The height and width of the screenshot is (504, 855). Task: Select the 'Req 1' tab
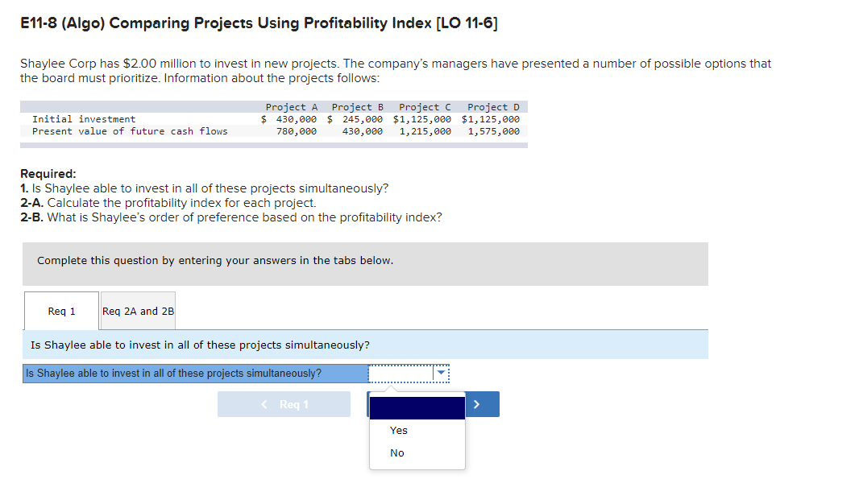60,311
